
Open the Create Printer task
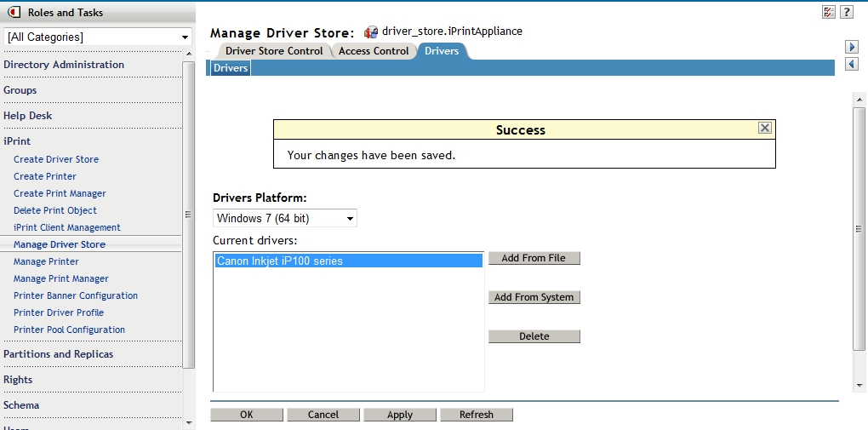45,176
